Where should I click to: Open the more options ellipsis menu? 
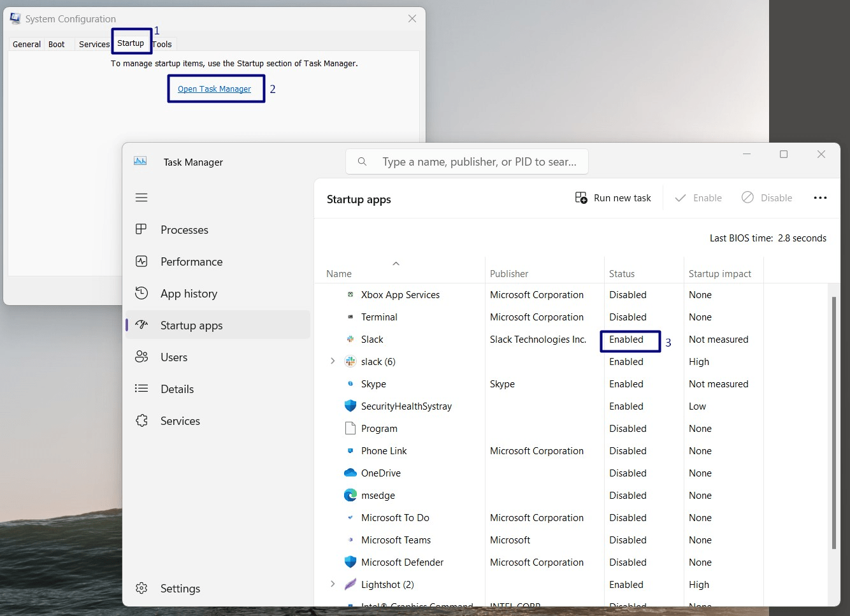820,198
